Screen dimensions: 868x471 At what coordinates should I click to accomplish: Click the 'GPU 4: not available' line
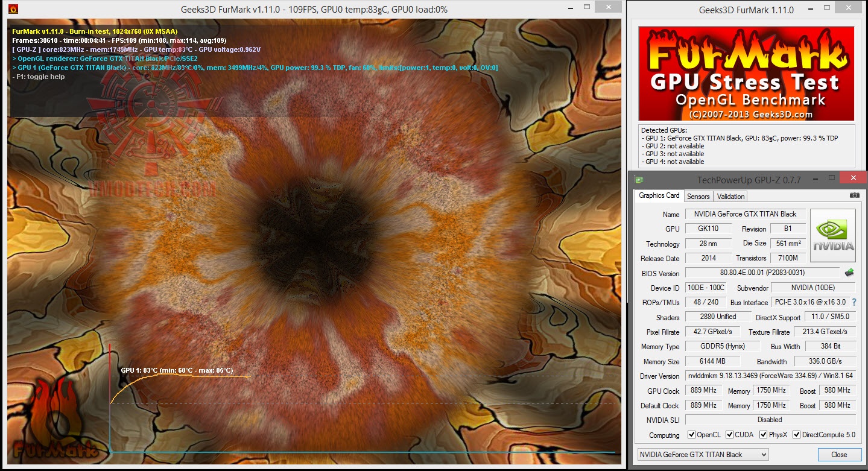(672, 162)
